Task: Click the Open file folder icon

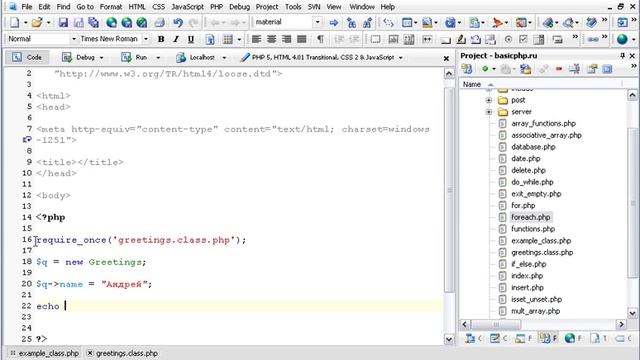Action: (x=37, y=22)
